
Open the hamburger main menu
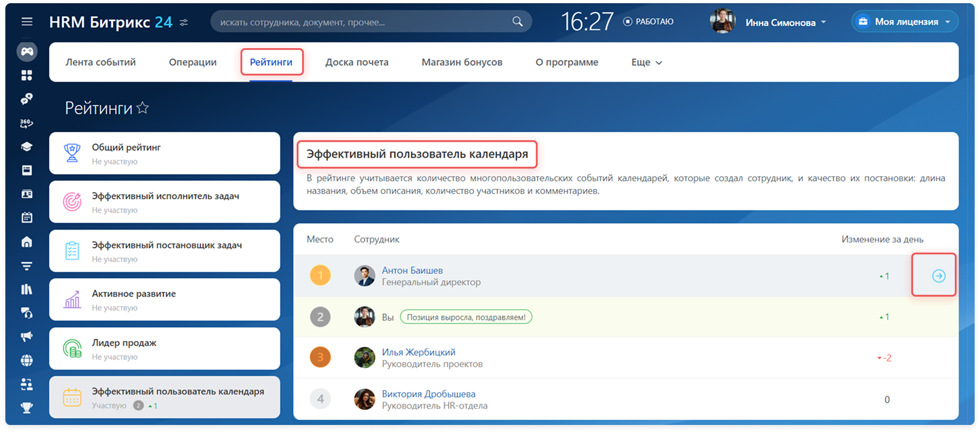tap(27, 22)
